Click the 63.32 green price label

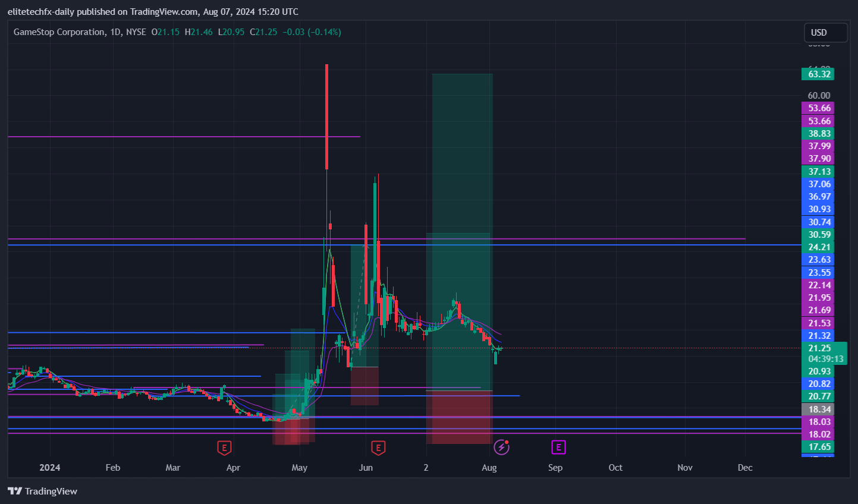(818, 74)
